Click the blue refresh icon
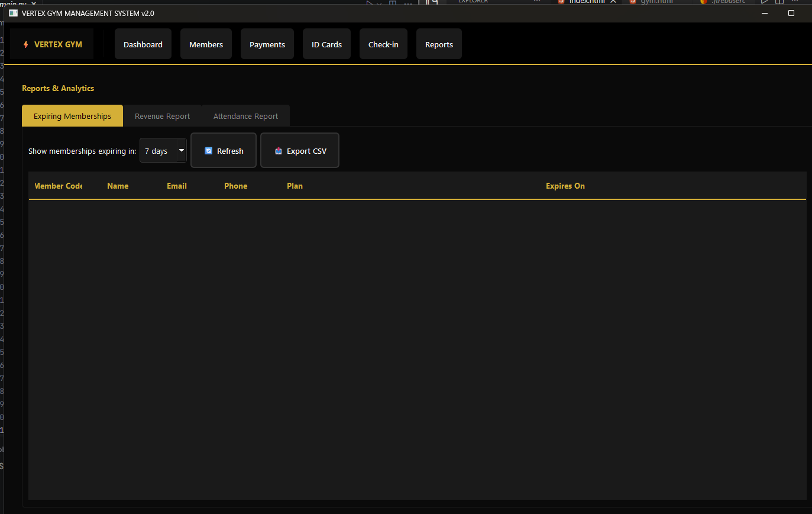Image resolution: width=812 pixels, height=514 pixels. (x=208, y=151)
